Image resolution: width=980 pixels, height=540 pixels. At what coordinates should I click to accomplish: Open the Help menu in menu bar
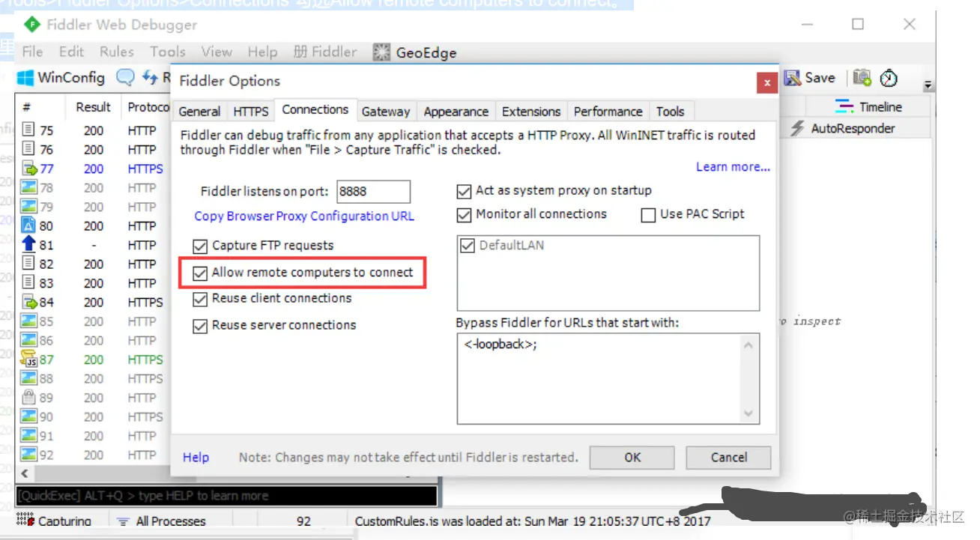(262, 52)
